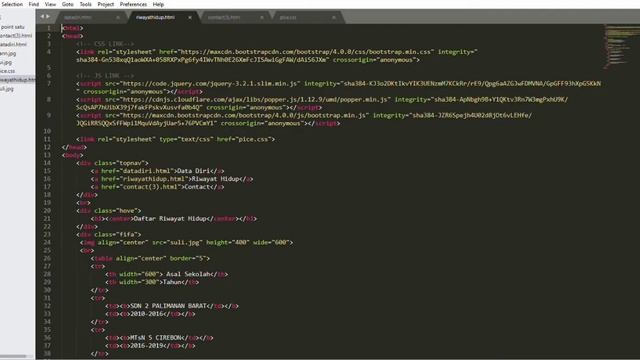Click line number 4 in the gutter
Screen dimensions: 640x360
click(x=49, y=52)
